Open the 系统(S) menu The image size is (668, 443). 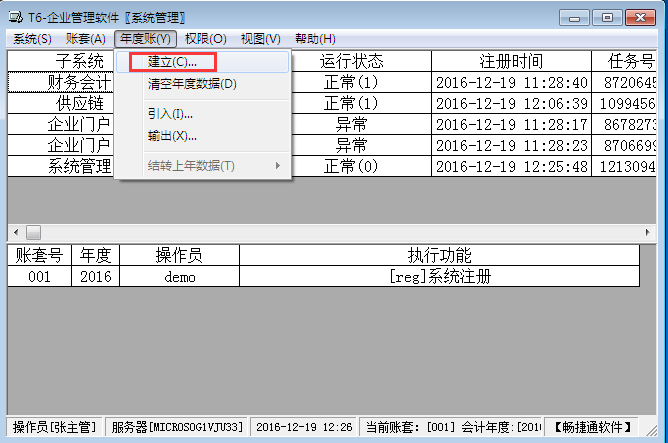click(x=32, y=39)
